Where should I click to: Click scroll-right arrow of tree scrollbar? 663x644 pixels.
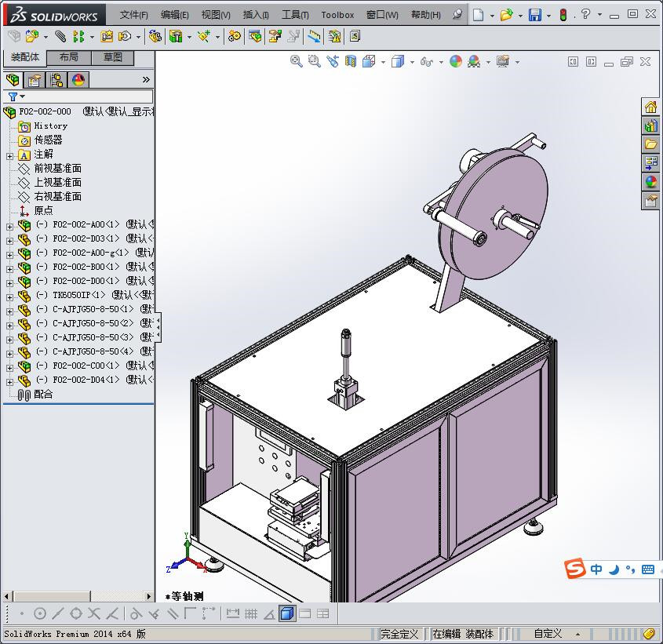coord(148,597)
